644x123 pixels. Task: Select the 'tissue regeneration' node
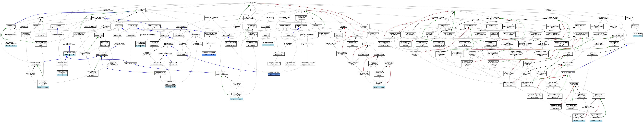point(11,35)
